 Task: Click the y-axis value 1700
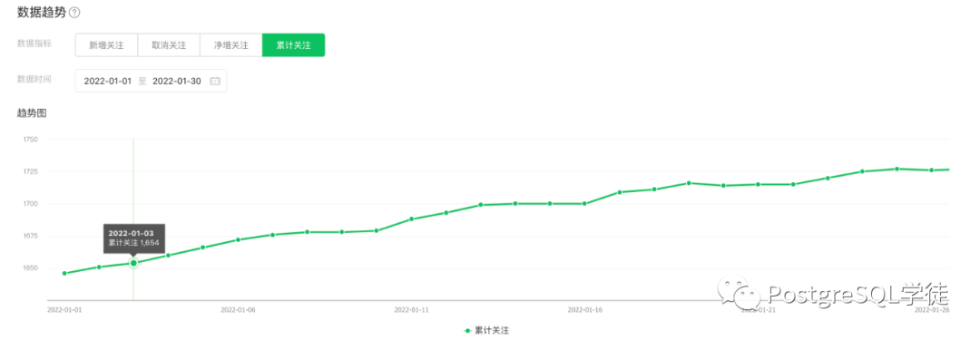(x=31, y=204)
